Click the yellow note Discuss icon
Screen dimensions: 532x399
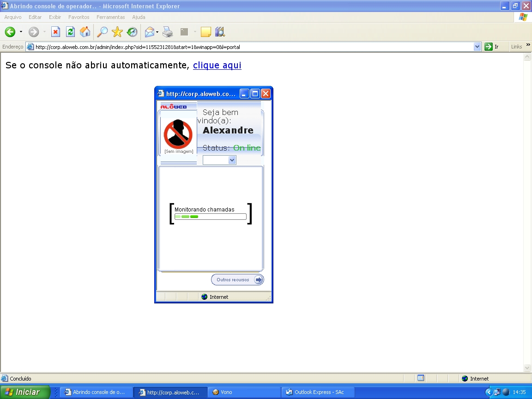point(206,32)
